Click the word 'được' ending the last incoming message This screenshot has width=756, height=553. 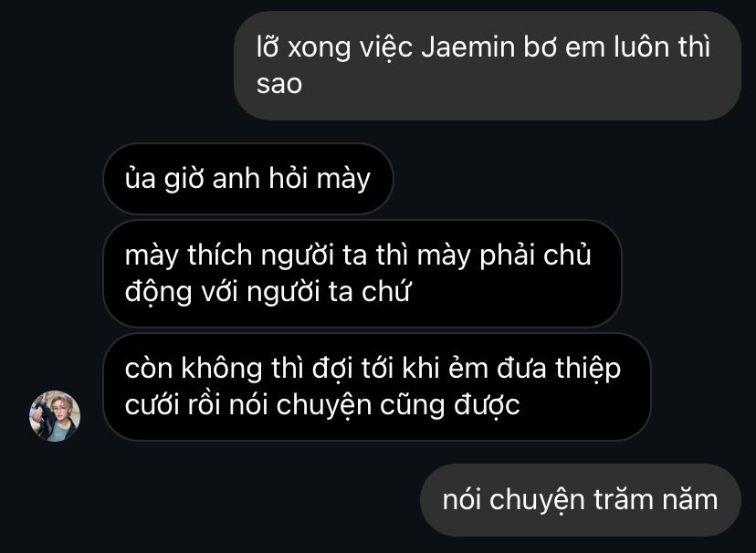click(x=487, y=406)
